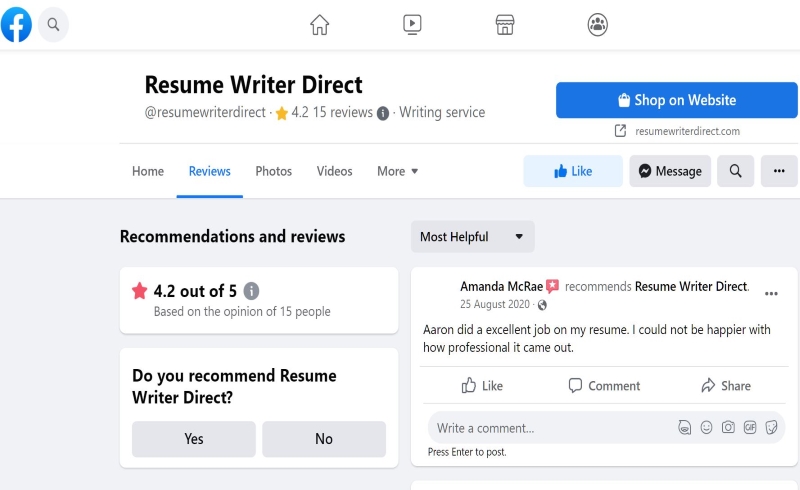Click the Writing service category text

(x=442, y=112)
